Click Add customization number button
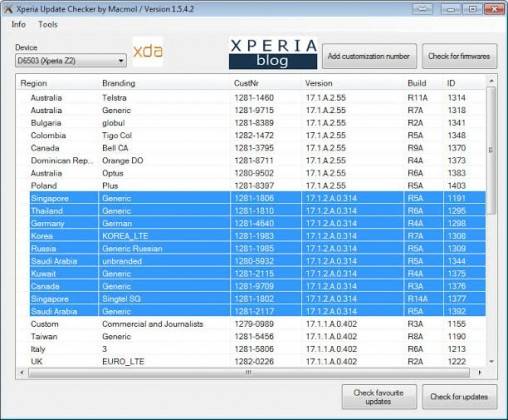 (x=369, y=56)
